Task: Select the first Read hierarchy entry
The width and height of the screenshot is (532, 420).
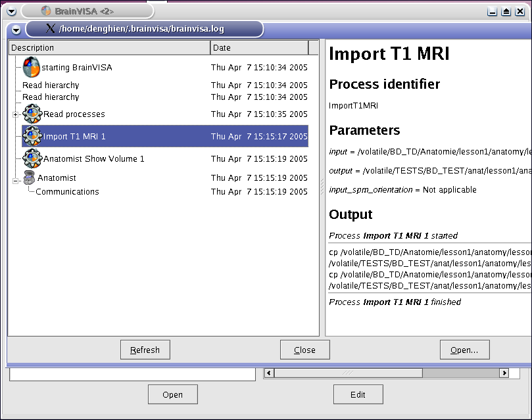Action: (51, 85)
